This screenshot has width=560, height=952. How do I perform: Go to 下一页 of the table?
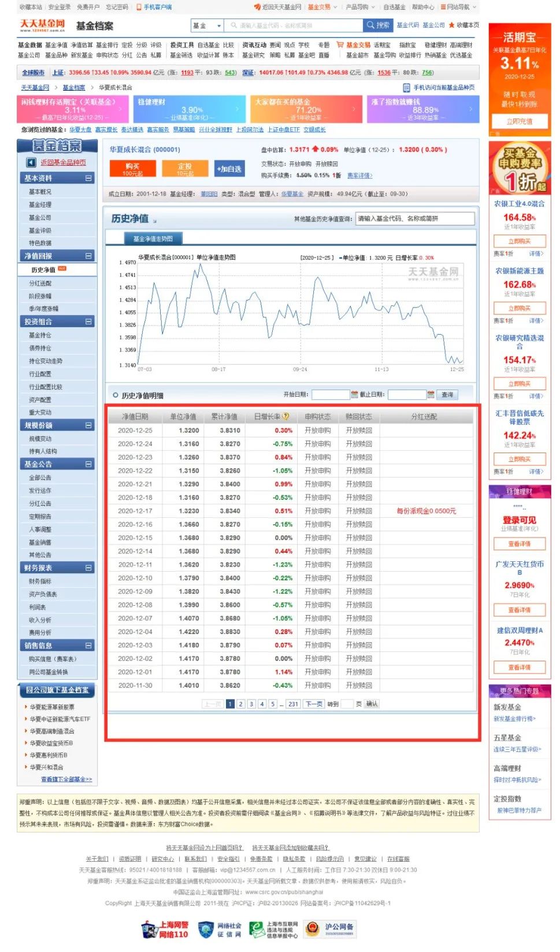(313, 704)
